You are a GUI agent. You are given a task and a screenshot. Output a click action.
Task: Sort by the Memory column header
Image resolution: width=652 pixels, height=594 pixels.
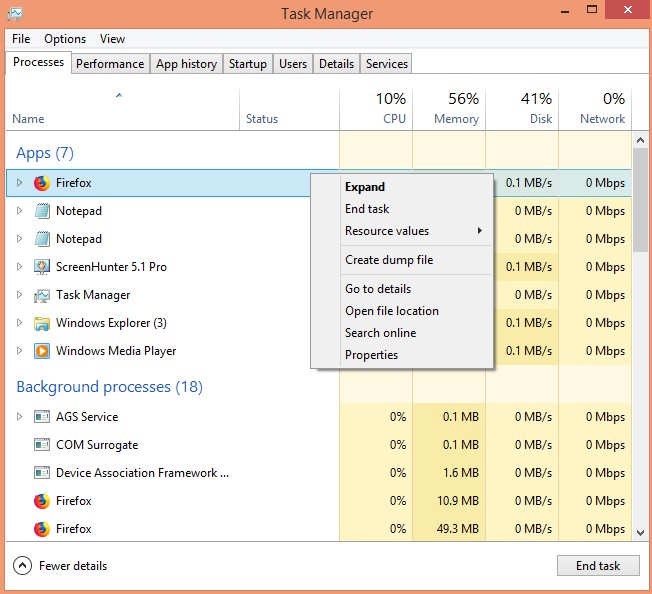pyautogui.click(x=449, y=110)
